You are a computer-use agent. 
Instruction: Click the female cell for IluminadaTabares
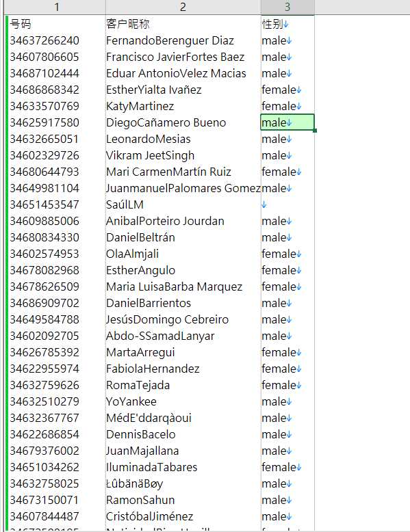pos(287,467)
